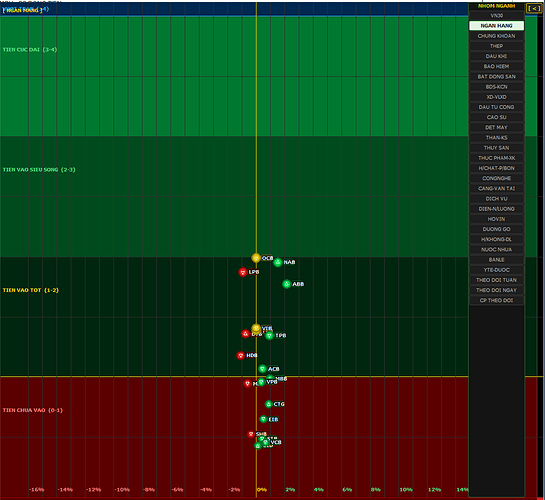Switch to CHUNG KHOAN sector
The height and width of the screenshot is (500, 545).
(x=496, y=36)
